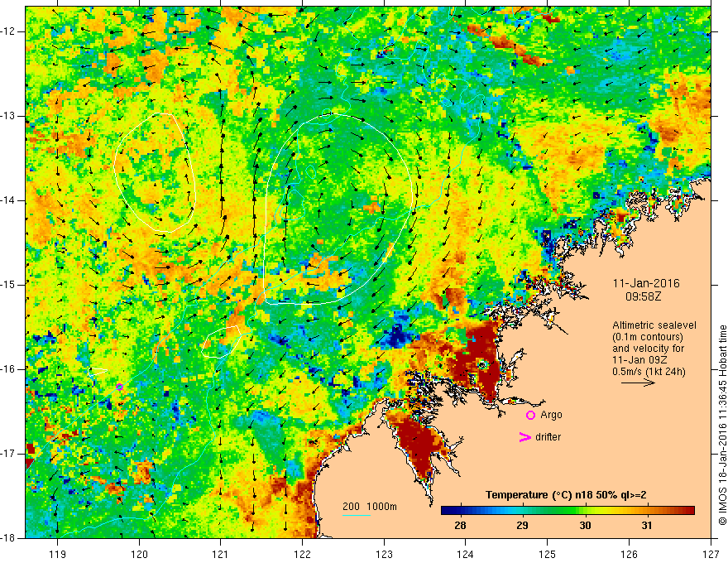Click the magenta Argo circle legend symbol
Image resolution: width=728 pixels, height=563 pixels.
tap(530, 415)
